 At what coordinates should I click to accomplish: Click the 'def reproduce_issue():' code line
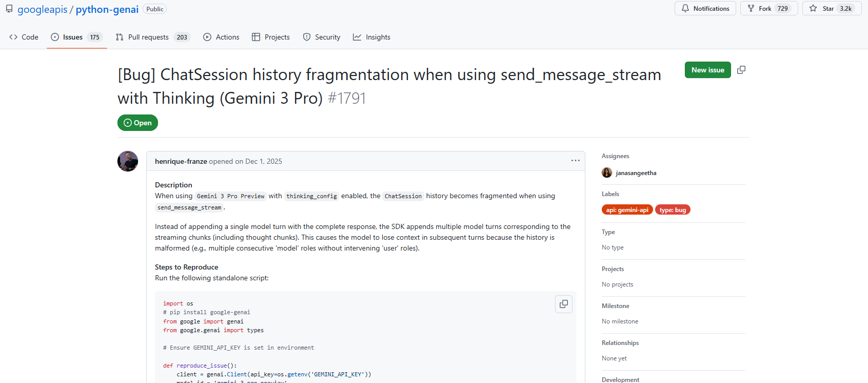point(200,366)
